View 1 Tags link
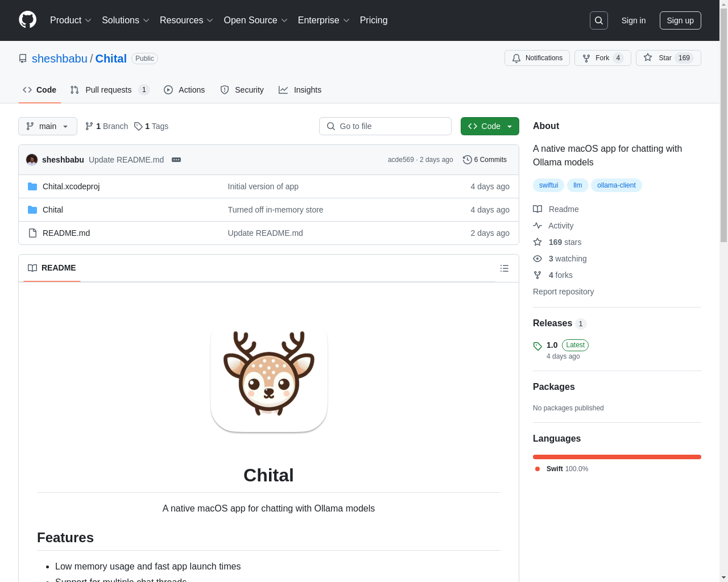 tap(151, 126)
